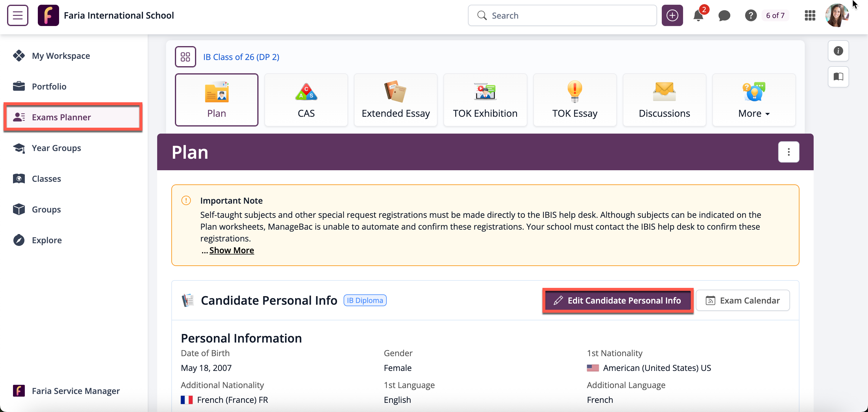The height and width of the screenshot is (412, 868).
Task: Click the IB Class of 26 link
Action: coord(241,57)
